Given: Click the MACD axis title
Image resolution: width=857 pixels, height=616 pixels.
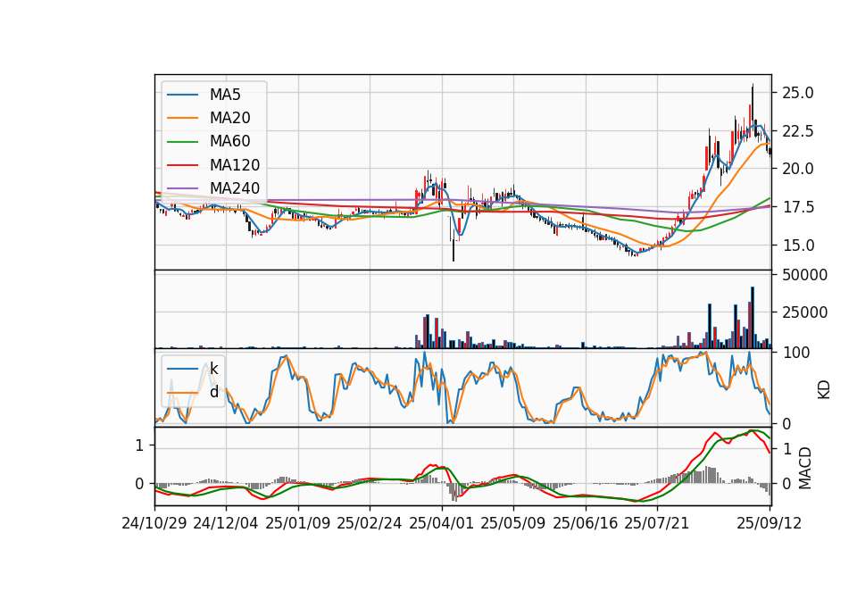Looking at the screenshot, I should (x=804, y=468).
